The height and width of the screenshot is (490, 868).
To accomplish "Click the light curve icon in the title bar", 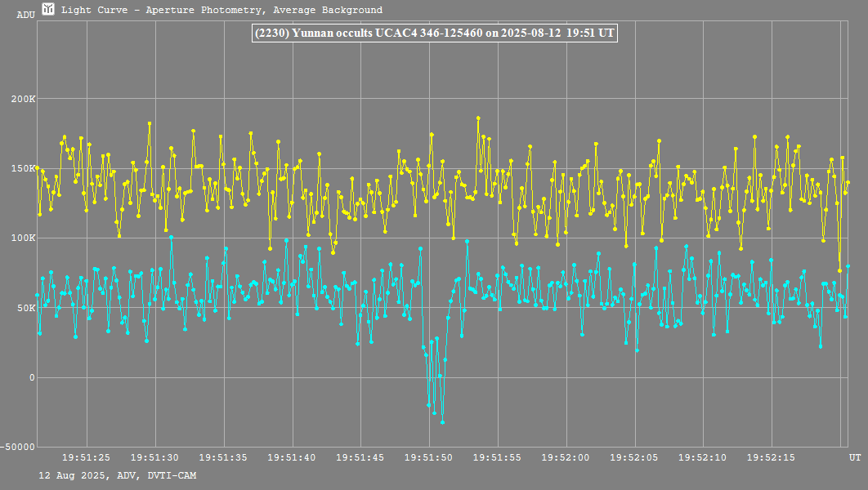I will pyautogui.click(x=48, y=10).
